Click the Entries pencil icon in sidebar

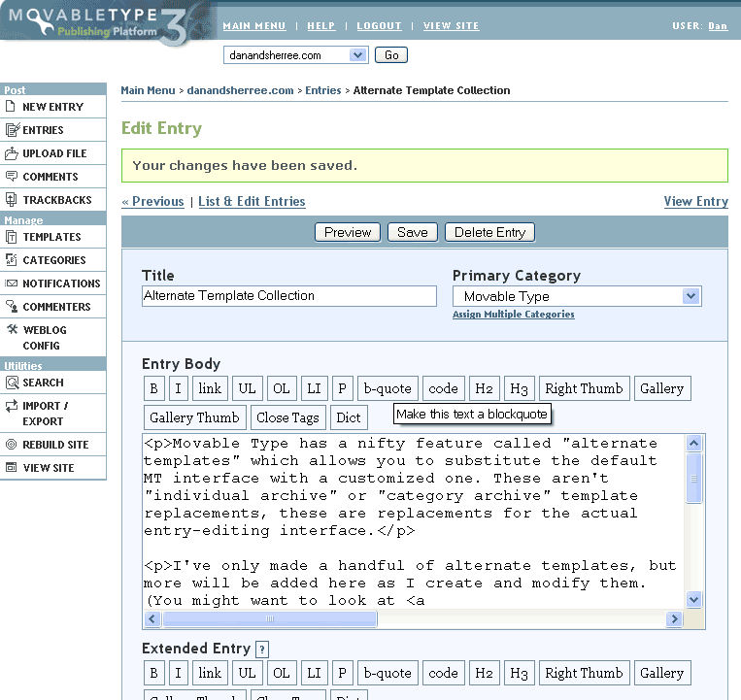point(13,129)
